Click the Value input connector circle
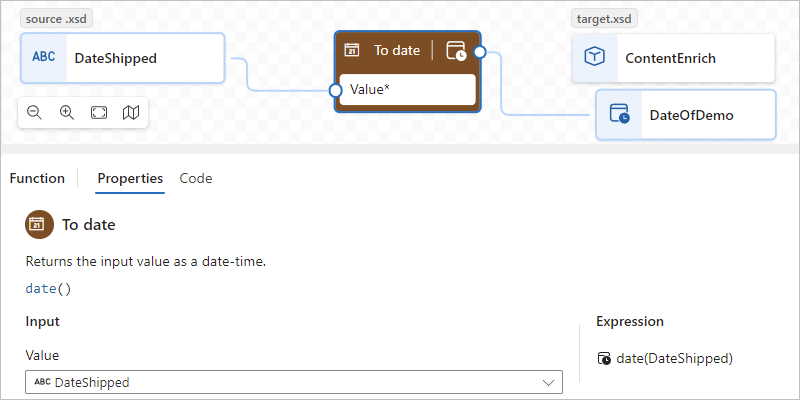This screenshot has height=400, width=800. [335, 91]
